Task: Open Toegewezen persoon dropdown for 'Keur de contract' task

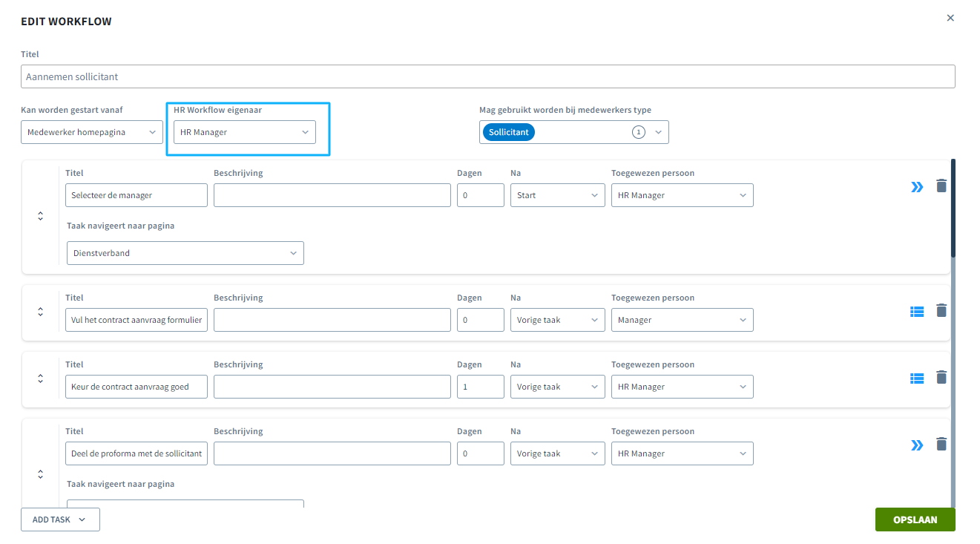Action: 683,387
